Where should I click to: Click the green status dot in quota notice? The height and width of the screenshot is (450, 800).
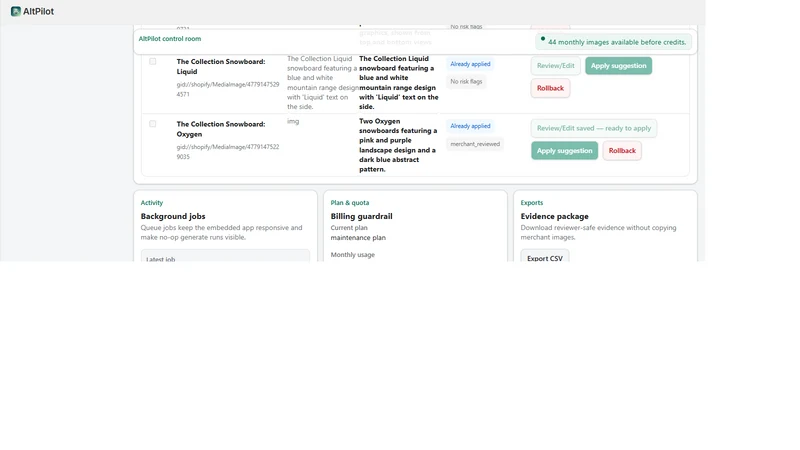pos(543,39)
